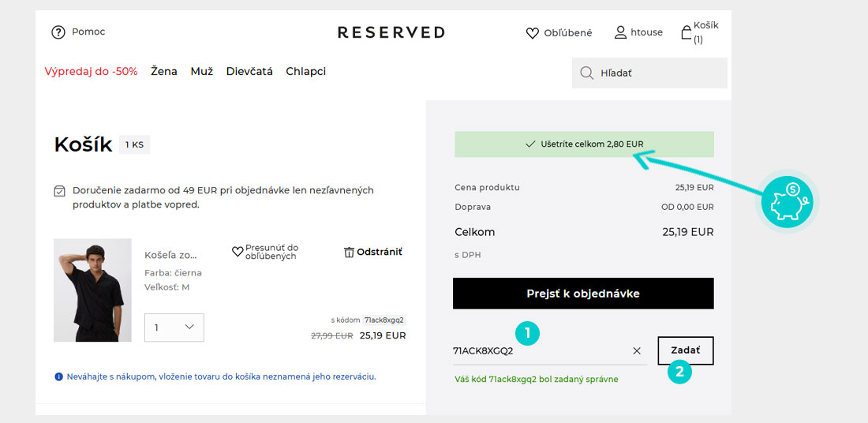Click the blue info icon
This screenshot has height=423, width=868.
[x=58, y=377]
